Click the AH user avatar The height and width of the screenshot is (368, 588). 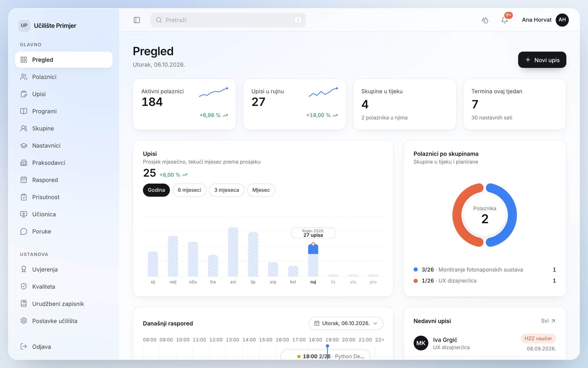point(562,20)
